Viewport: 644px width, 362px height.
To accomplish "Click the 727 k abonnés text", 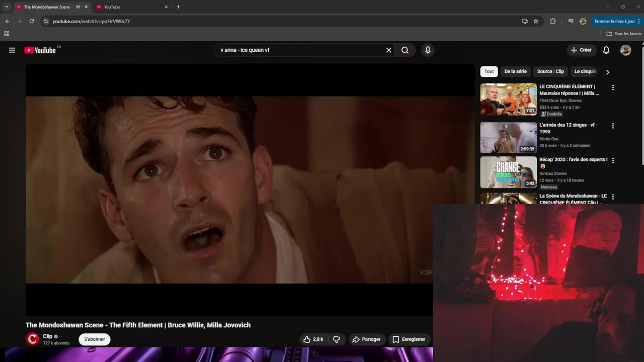I will (x=56, y=343).
